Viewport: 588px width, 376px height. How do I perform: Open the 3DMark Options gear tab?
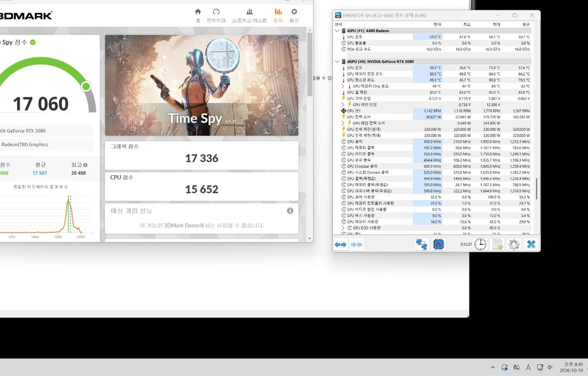pos(294,15)
